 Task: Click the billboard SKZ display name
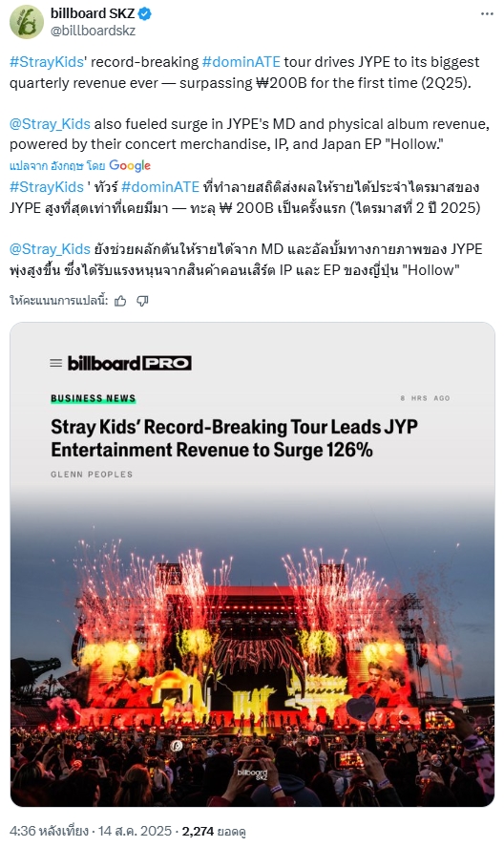pos(93,14)
